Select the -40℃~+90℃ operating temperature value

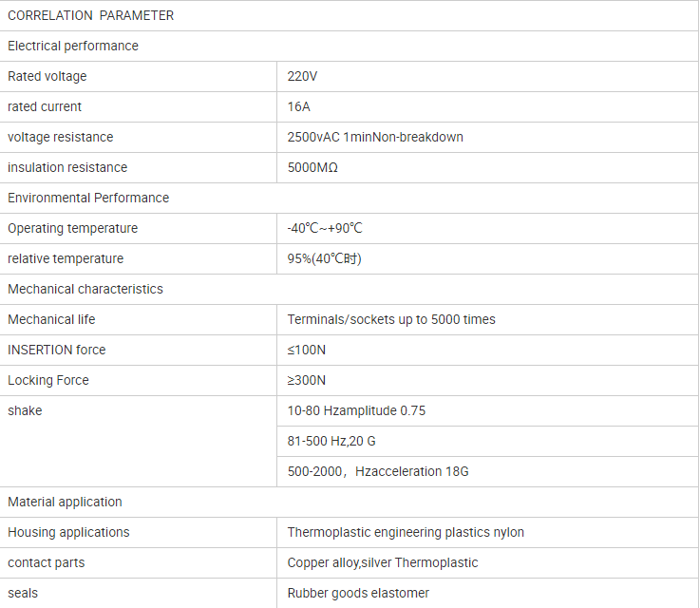click(x=325, y=228)
